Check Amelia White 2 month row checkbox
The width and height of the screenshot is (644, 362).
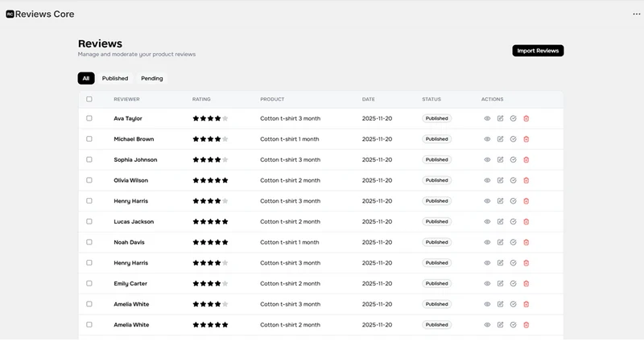(89, 325)
